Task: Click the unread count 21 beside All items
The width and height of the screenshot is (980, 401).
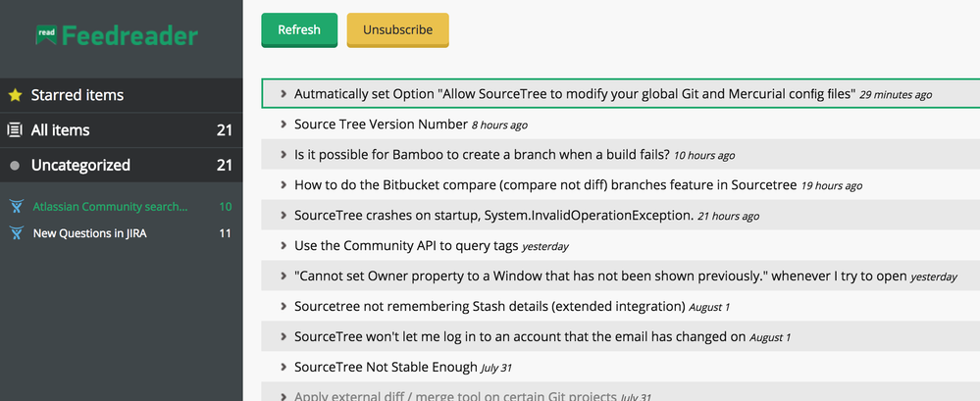Action: (x=225, y=130)
